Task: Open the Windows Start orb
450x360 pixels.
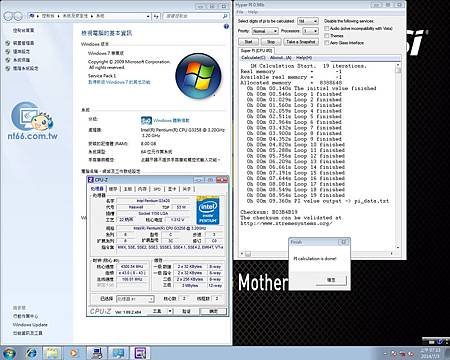Action: coord(9,353)
